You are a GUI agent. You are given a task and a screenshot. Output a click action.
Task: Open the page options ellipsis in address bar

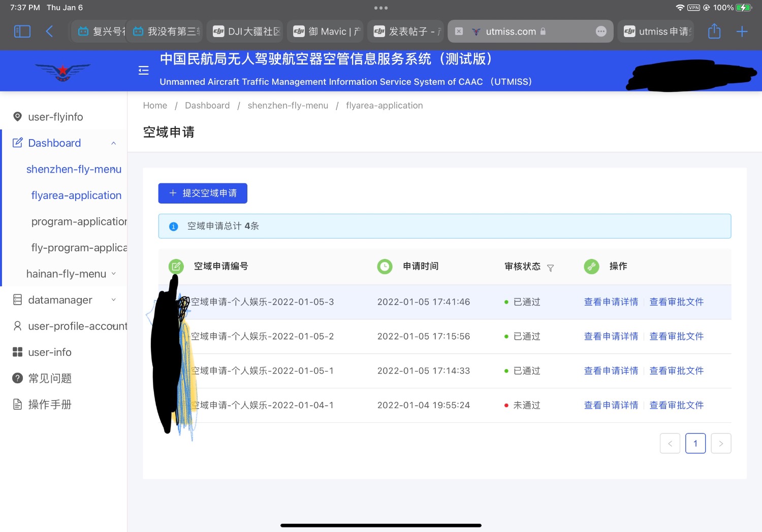601,31
